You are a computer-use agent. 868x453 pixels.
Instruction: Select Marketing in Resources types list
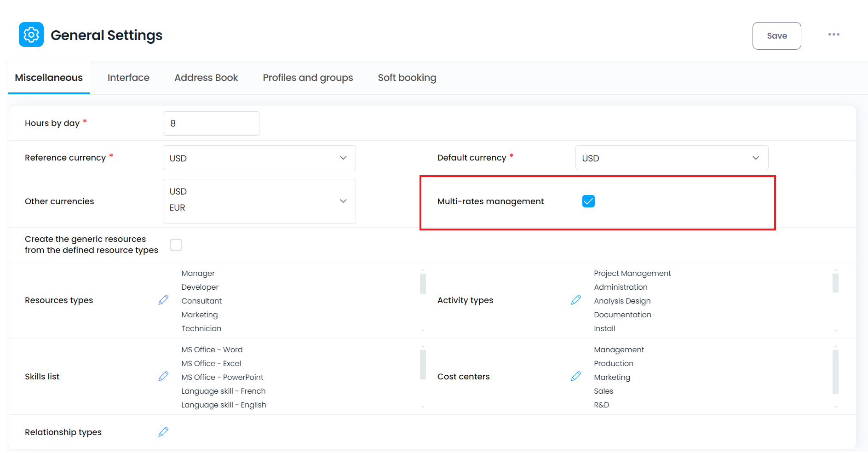point(200,315)
